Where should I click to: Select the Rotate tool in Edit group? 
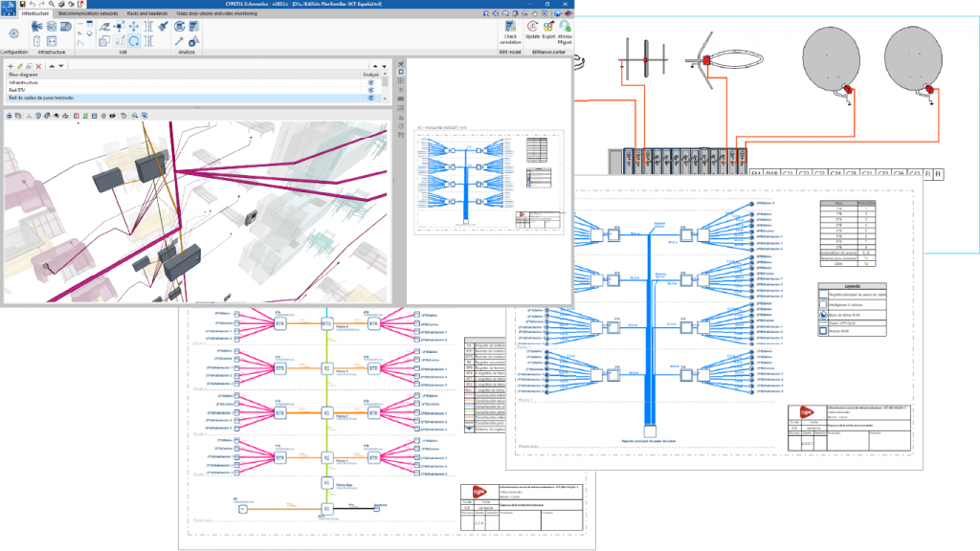(134, 41)
